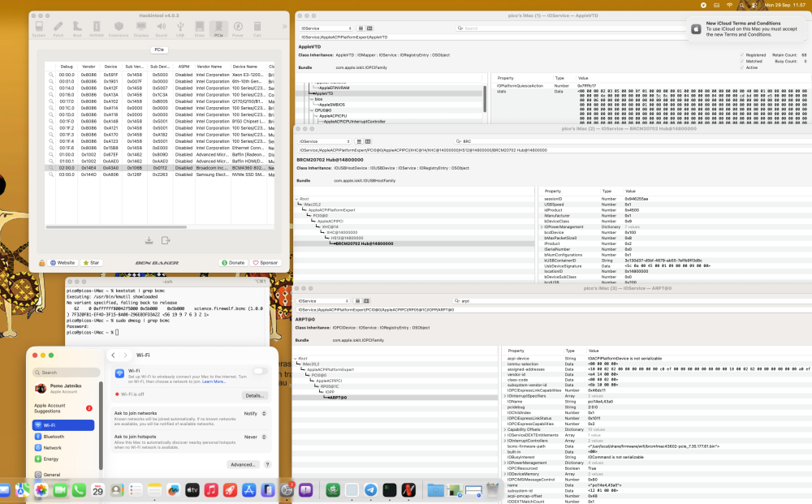This screenshot has height=504, width=812.
Task: Click the horizontal scrollbar of Hackintool PCIe table
Action: (x=116, y=226)
